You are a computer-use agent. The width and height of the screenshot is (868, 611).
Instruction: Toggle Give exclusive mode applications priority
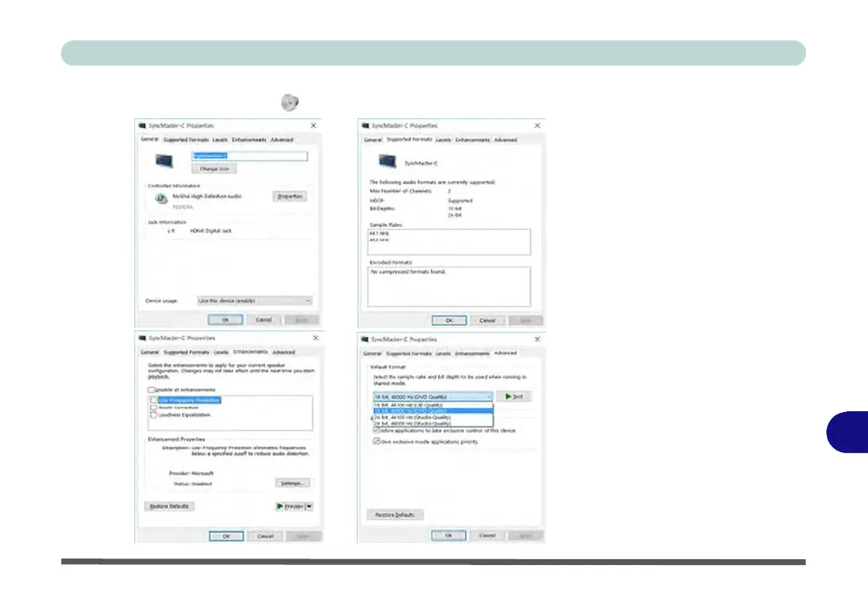click(x=376, y=441)
